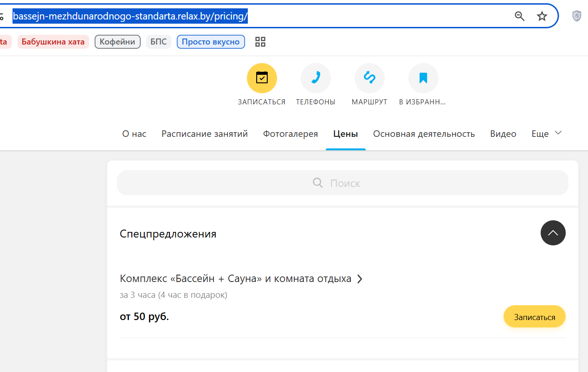Open the bookmark tab groups grid icon
Viewport: 588px width, 372px height.
pos(260,42)
